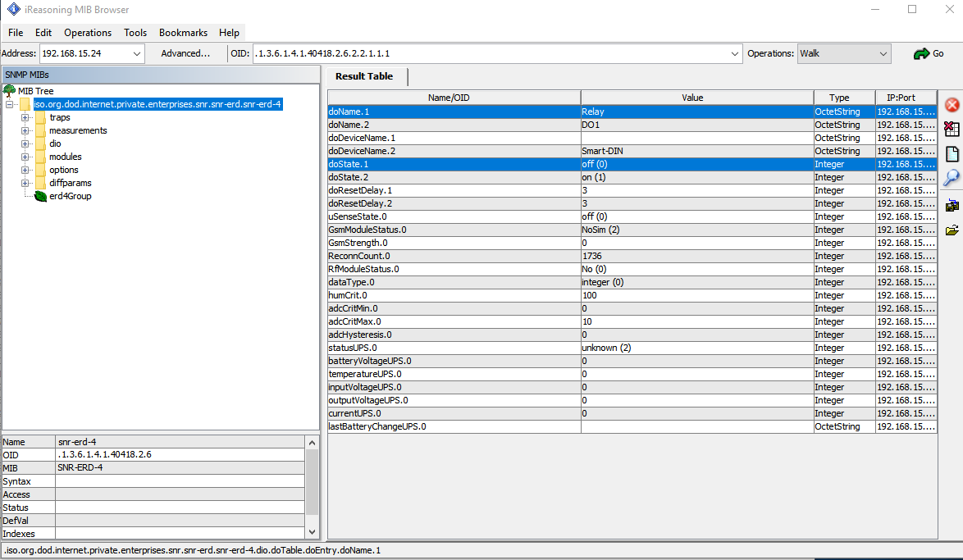
Task: Select the GsmModuleStatus.0 result row
Action: pos(454,230)
